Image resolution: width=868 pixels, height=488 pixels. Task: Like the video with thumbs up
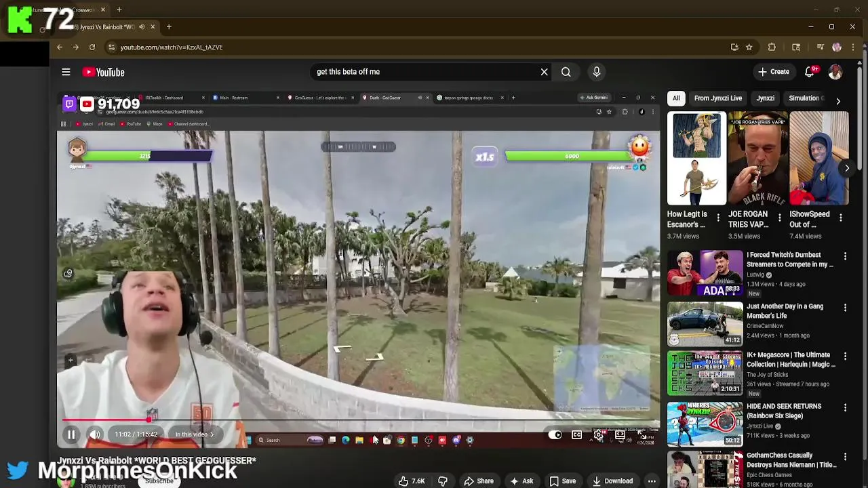coord(412,481)
